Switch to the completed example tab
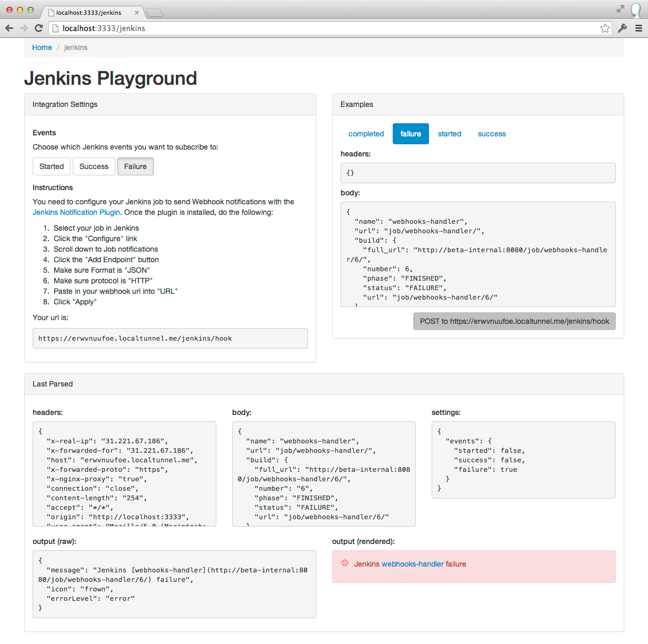The image size is (648, 644). 366,134
